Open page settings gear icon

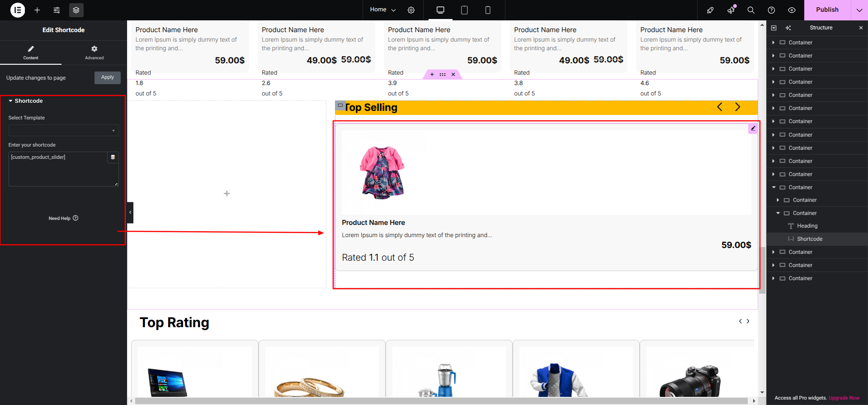(x=411, y=10)
